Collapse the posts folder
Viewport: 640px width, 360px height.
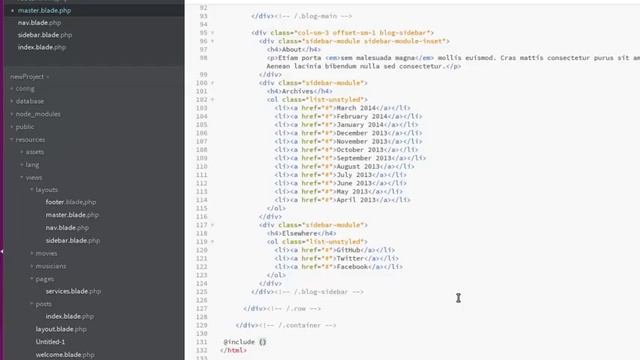32,304
